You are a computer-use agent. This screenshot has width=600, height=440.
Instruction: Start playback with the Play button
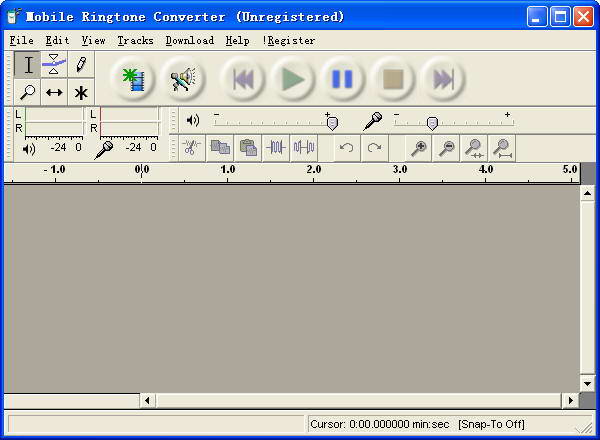pos(293,80)
